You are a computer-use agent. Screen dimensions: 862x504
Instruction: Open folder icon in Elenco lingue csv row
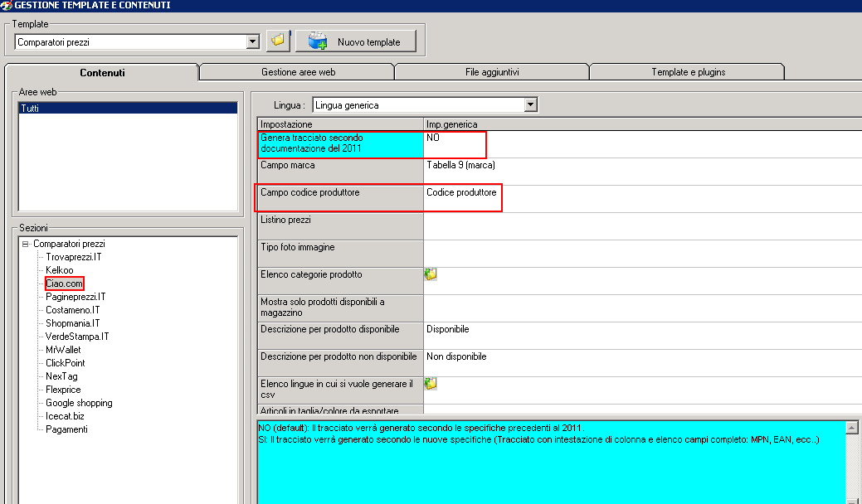click(x=431, y=383)
